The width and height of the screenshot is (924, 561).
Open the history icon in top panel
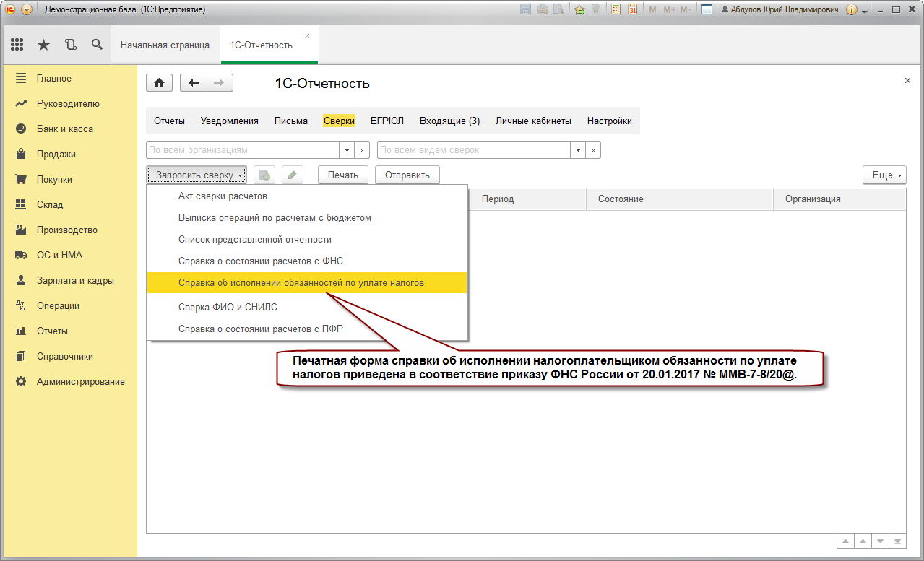70,45
